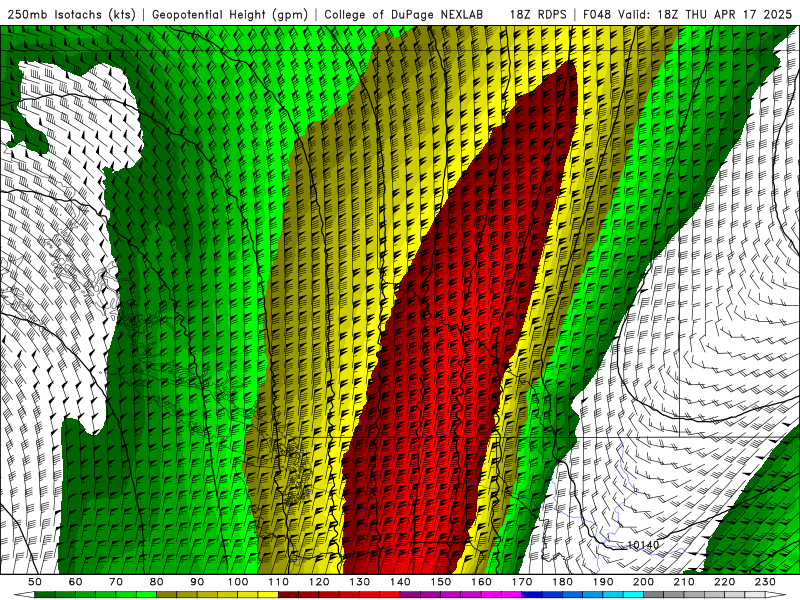
Task: Click the '18Z RDPS' model run text
Action: [x=538, y=15]
